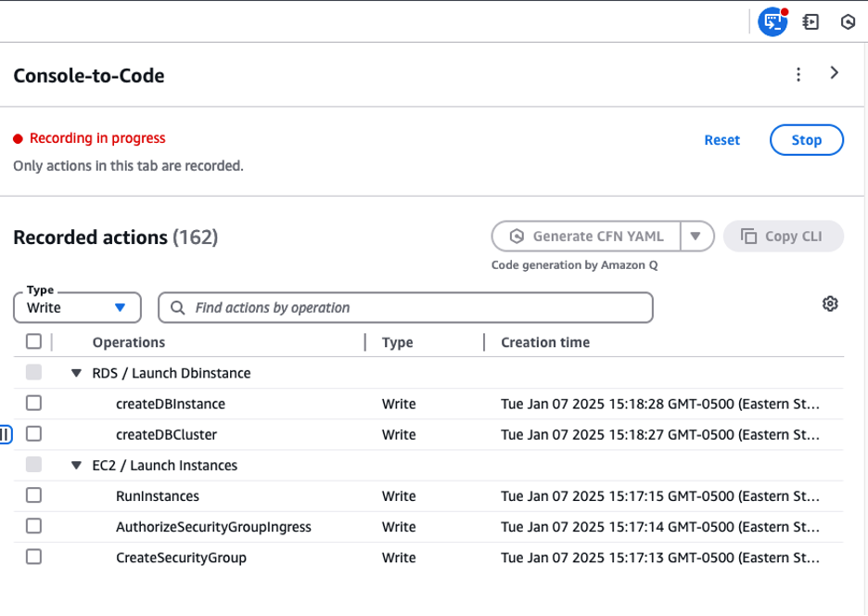This screenshot has height=616, width=868.
Task: Collapse the RDS / Launch Dbinstance group
Action: tap(76, 372)
